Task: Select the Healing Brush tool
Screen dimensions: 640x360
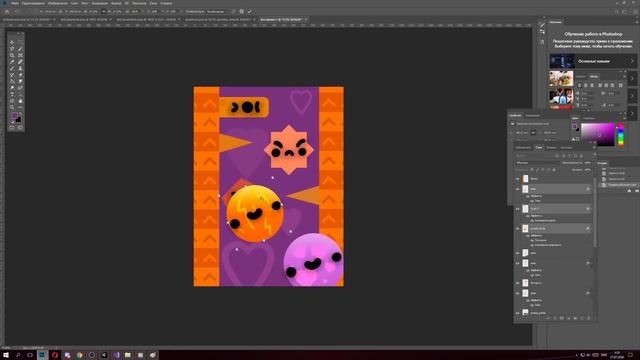Action: click(20, 62)
